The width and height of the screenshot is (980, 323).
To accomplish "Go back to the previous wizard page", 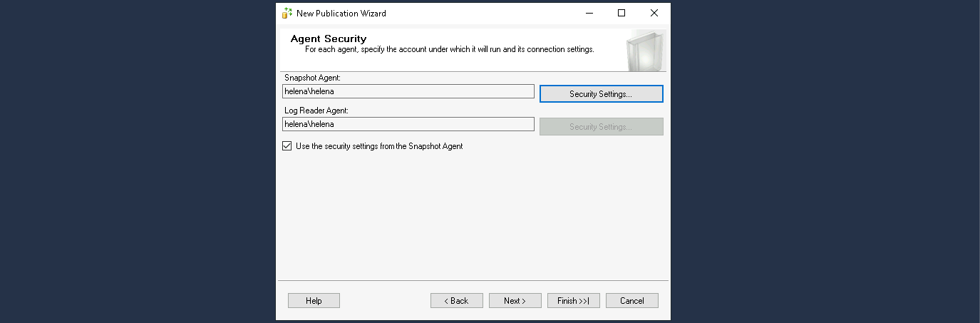I will [x=456, y=301].
